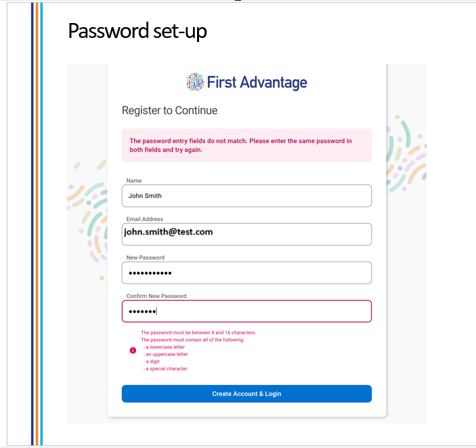Viewport: 476px width, 448px height.
Task: Click the uppercase letter requirement line
Action: click(x=167, y=354)
